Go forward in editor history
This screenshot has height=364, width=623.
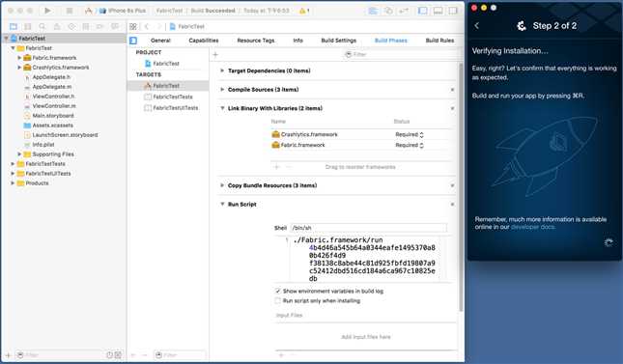click(x=159, y=27)
